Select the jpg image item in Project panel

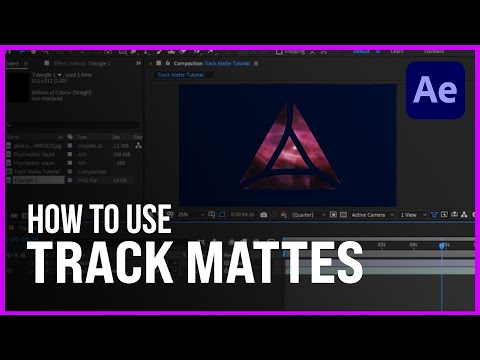38,146
